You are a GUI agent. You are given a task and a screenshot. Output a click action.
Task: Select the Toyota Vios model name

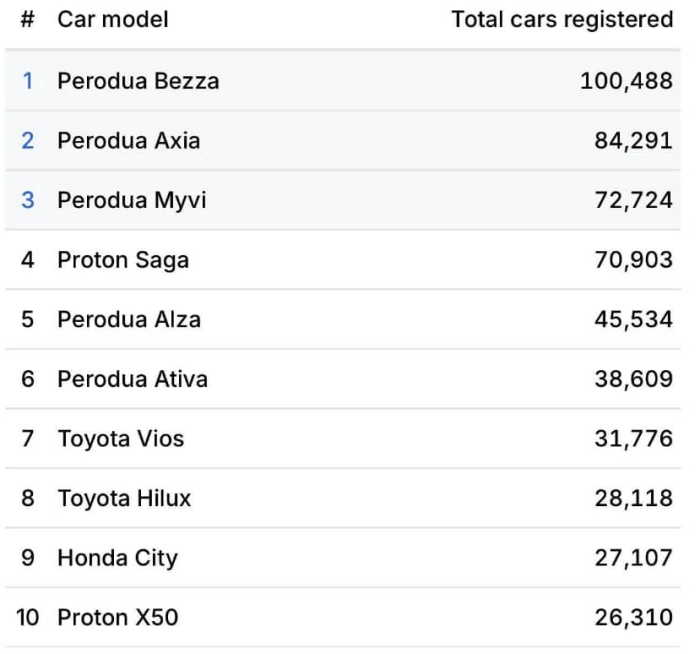120,439
